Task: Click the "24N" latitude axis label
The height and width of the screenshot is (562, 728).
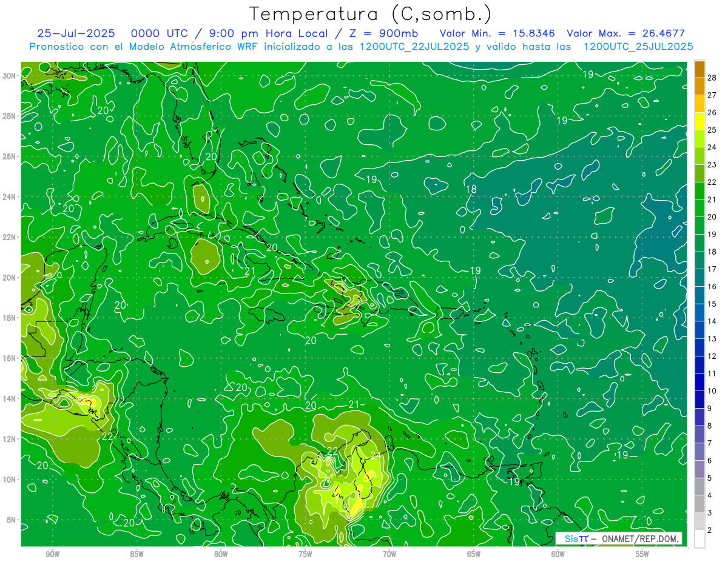Action: point(8,197)
